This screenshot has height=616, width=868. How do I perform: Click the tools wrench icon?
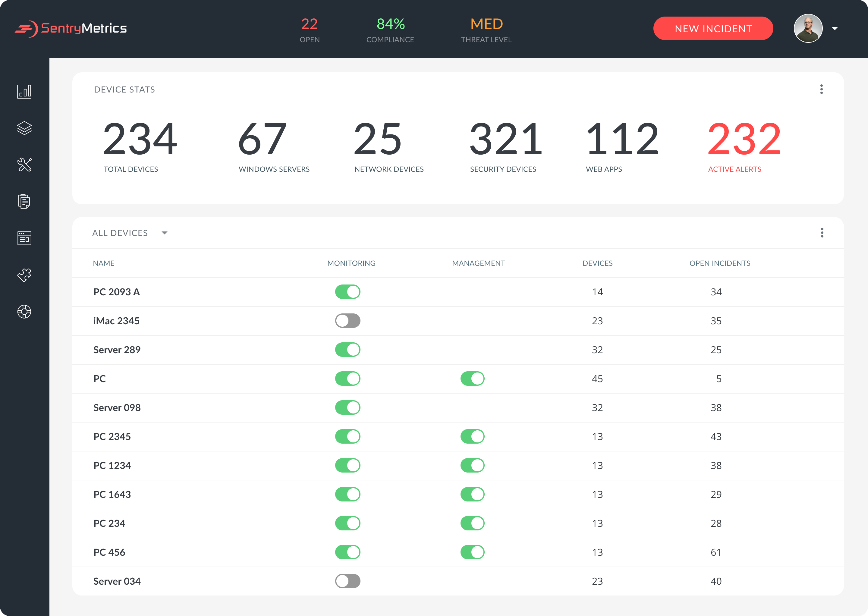click(25, 165)
